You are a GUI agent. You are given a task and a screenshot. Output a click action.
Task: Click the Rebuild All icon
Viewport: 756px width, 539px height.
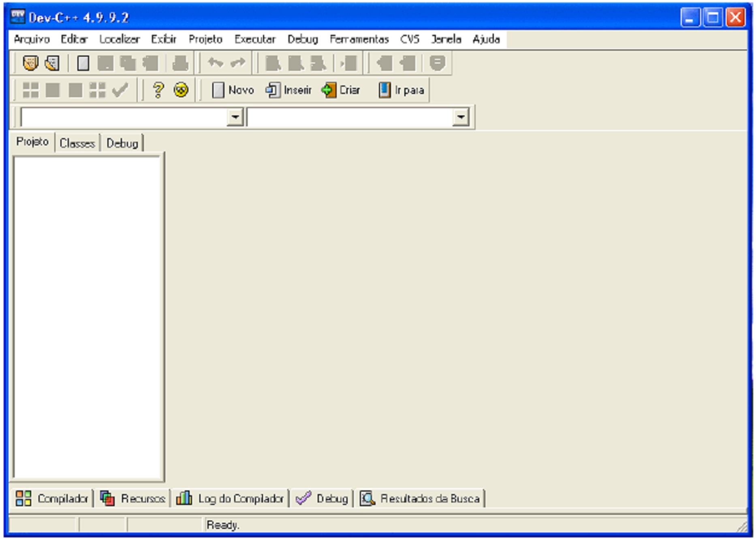[97, 90]
